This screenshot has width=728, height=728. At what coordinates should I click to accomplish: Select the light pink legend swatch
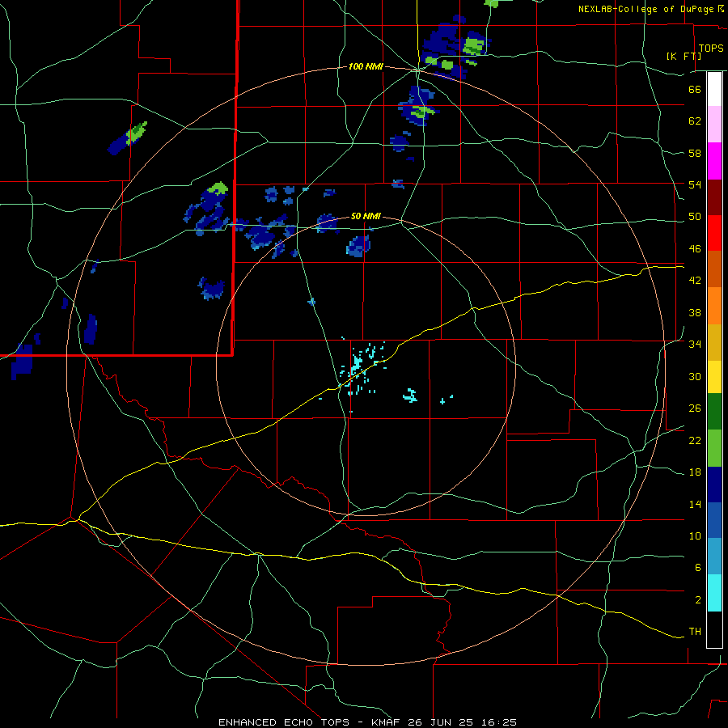(x=714, y=124)
